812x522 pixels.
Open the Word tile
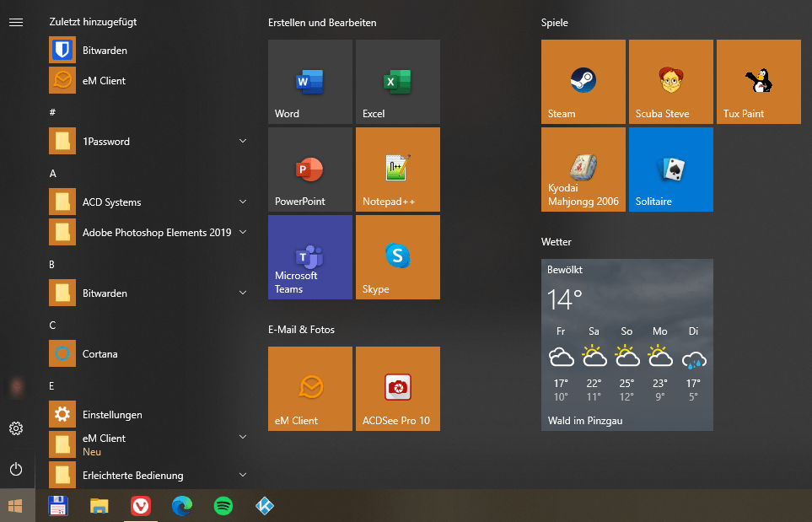310,82
